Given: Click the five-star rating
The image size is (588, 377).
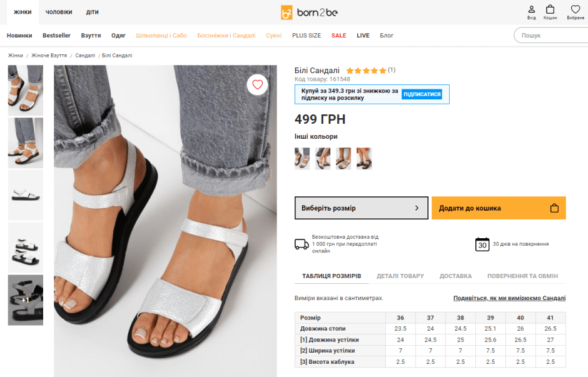Looking at the screenshot, I should [x=366, y=71].
